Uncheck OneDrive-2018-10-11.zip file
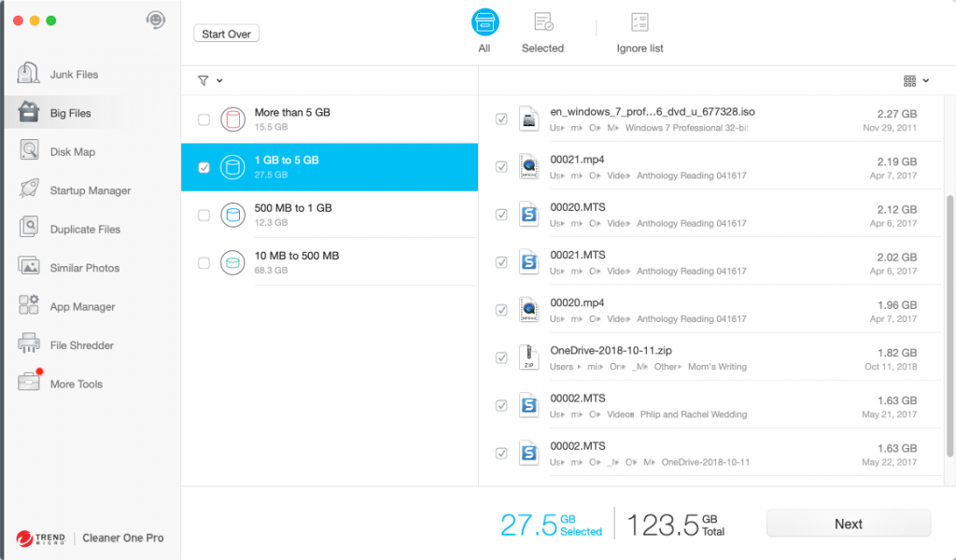This screenshot has height=560, width=956. pos(501,358)
